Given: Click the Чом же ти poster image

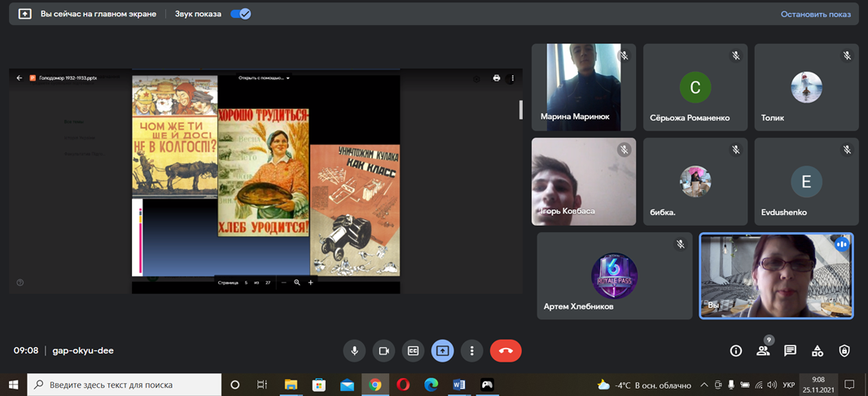Looking at the screenshot, I should click(174, 137).
